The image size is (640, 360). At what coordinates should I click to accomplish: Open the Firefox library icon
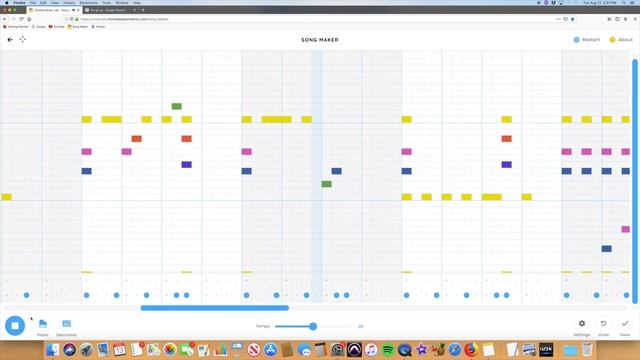(x=609, y=19)
